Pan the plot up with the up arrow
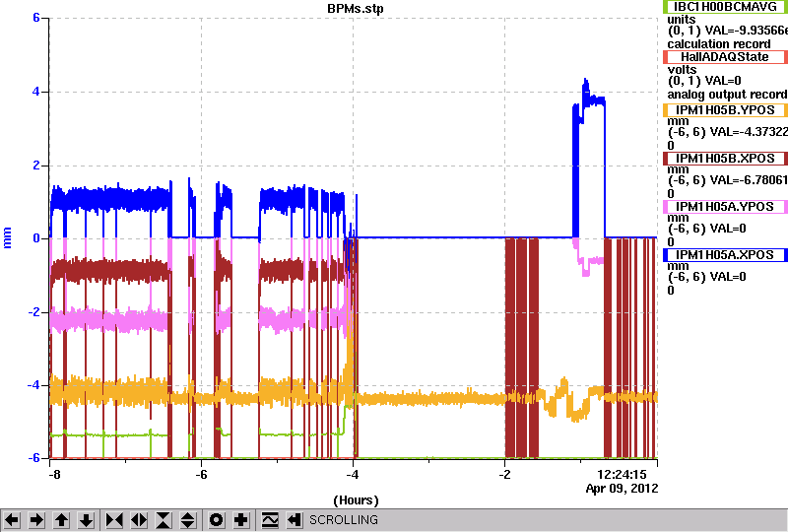Viewport: 788px width, 532px height. 61,520
